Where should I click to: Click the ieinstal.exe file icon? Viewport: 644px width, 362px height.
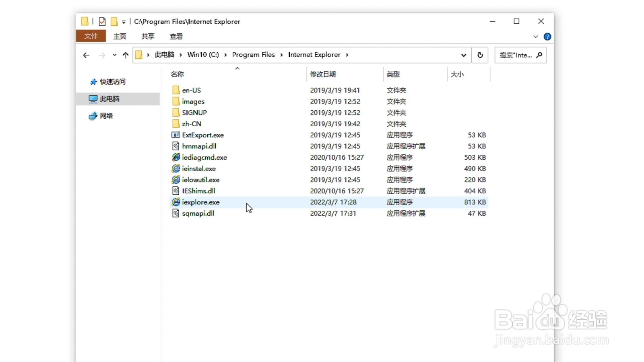click(x=176, y=169)
